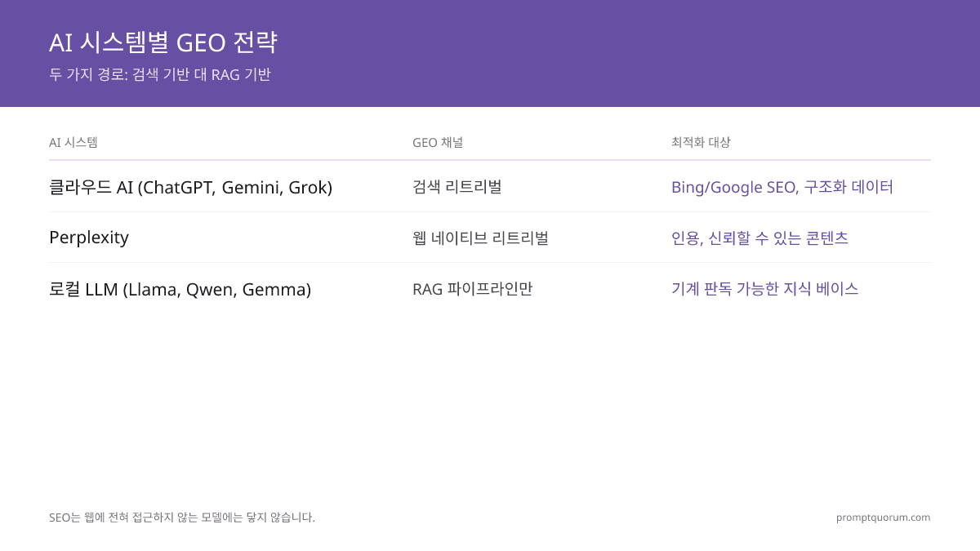Click the footer note starting 'SEO는 웹에'
Viewport: 980px width, 551px height.
coord(182,518)
